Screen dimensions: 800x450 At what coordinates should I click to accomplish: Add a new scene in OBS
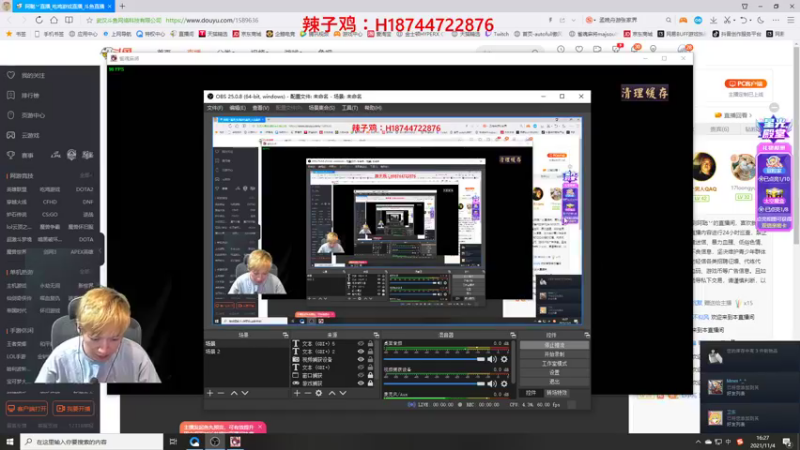click(210, 393)
